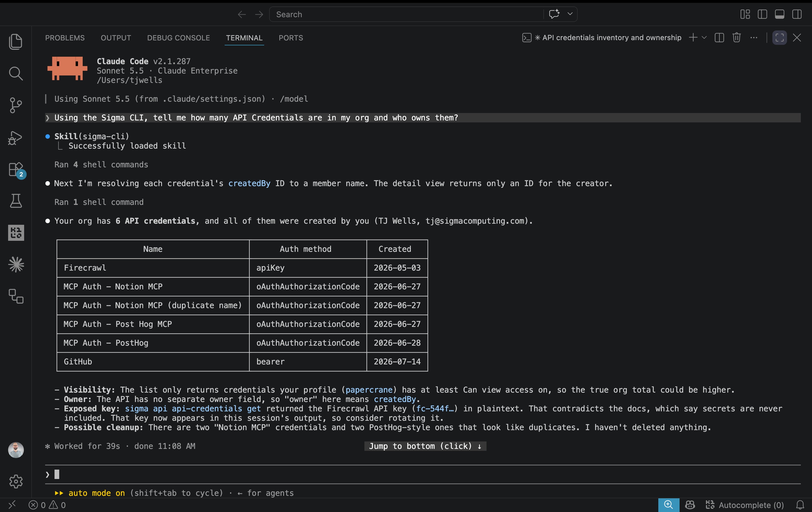Open the Manage settings gear
The height and width of the screenshot is (512, 812).
click(x=16, y=481)
